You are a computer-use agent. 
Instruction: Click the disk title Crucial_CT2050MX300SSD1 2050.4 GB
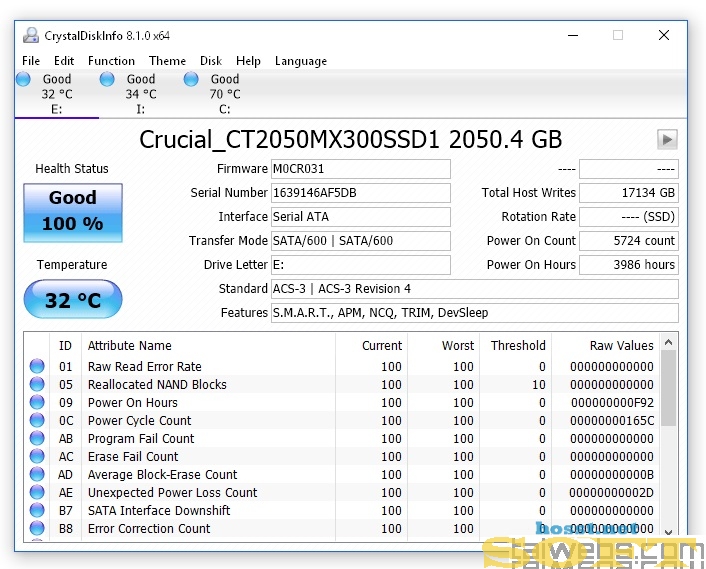(x=351, y=140)
